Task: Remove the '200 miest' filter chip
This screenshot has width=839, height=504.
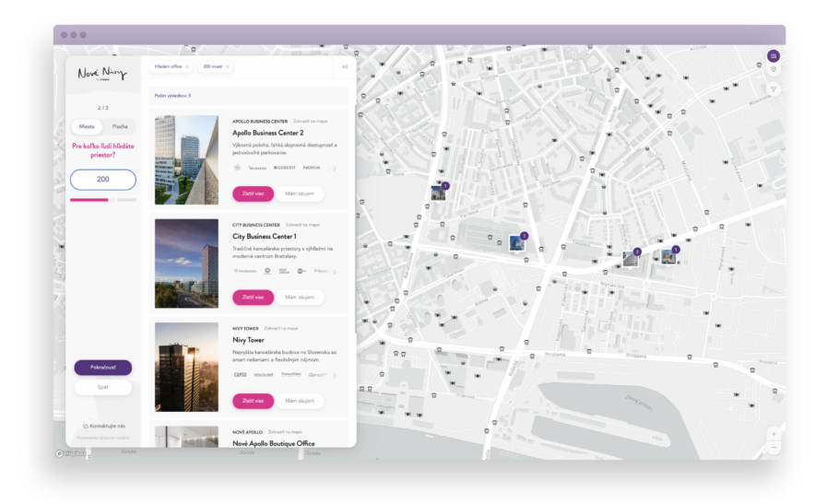Action: coord(228,67)
